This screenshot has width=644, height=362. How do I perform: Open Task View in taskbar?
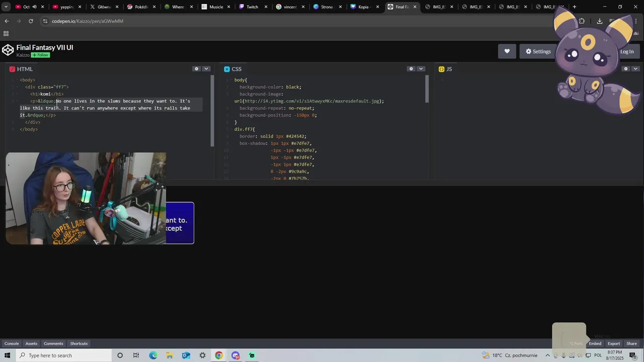[x=136, y=355]
